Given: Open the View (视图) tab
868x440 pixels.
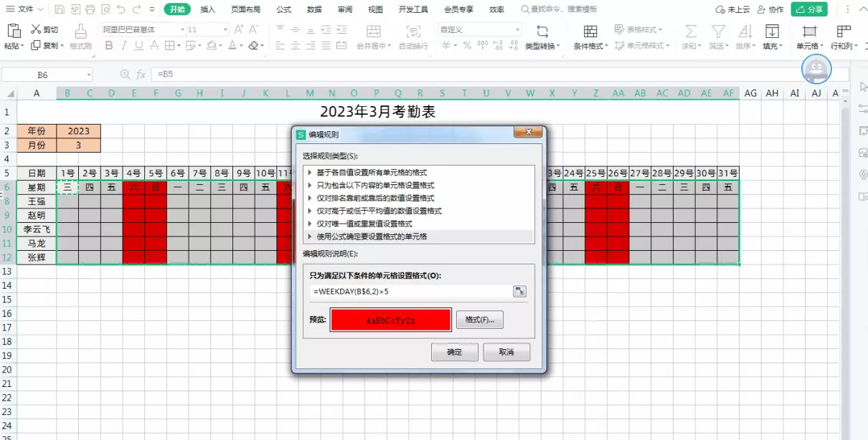Looking at the screenshot, I should tap(375, 9).
